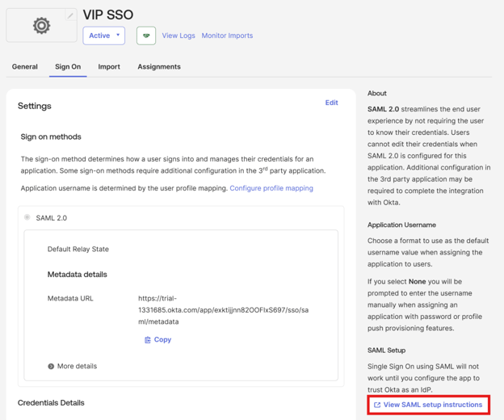Click the external-link icon before View SAML setup
This screenshot has height=420, width=504.
[x=377, y=405]
